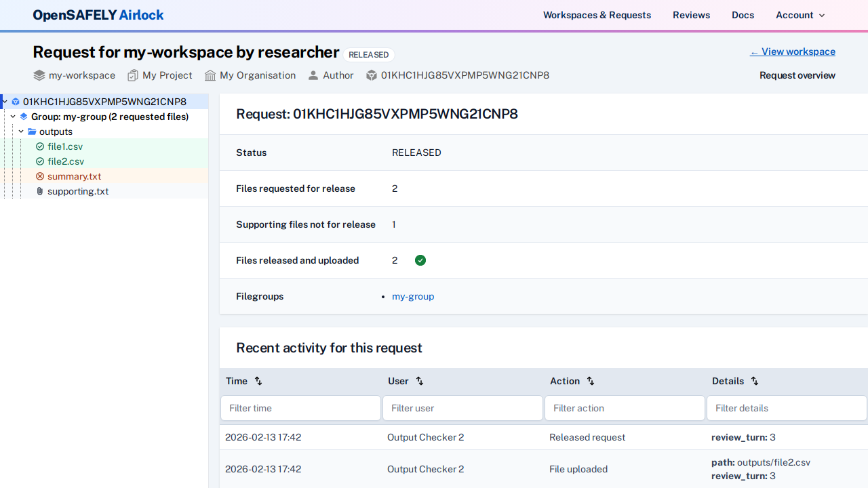Click the paperclip icon beside supporting.txt
The width and height of the screenshot is (868, 488).
(39, 191)
